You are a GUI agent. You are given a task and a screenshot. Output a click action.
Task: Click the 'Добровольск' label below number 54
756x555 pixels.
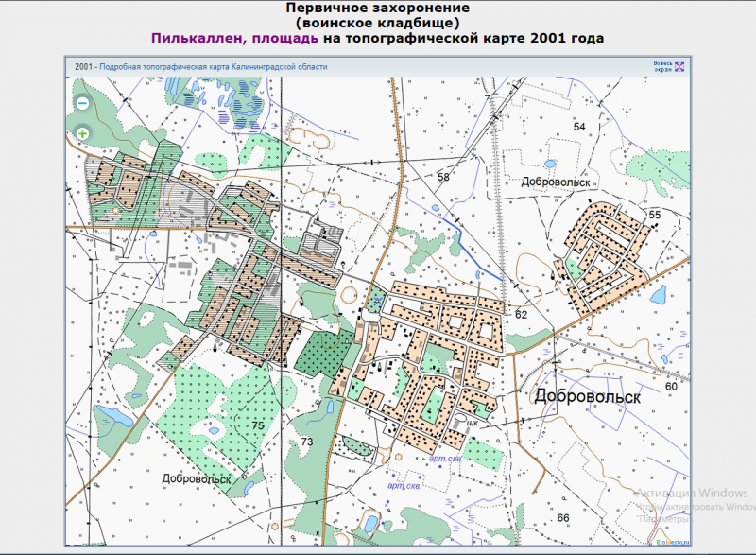pyautogui.click(x=556, y=182)
